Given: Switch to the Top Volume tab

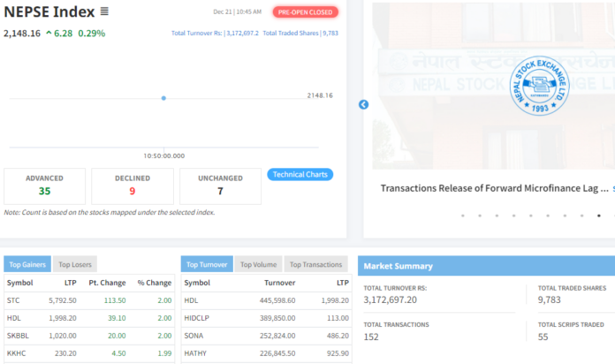Looking at the screenshot, I should pos(259,264).
